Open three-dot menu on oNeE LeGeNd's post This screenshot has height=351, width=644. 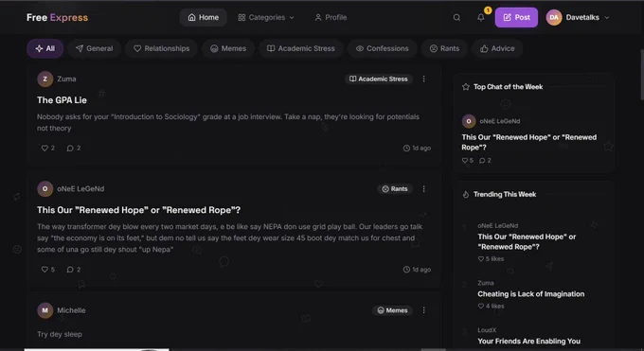424,188
